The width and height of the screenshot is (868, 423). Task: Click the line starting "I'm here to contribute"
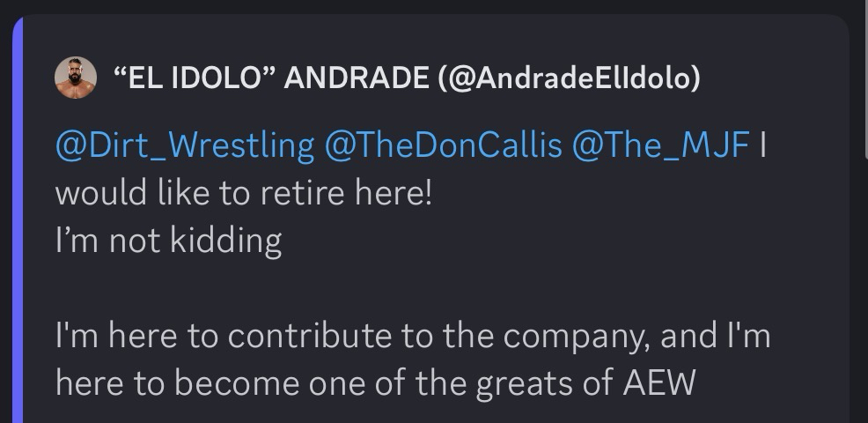tap(412, 336)
